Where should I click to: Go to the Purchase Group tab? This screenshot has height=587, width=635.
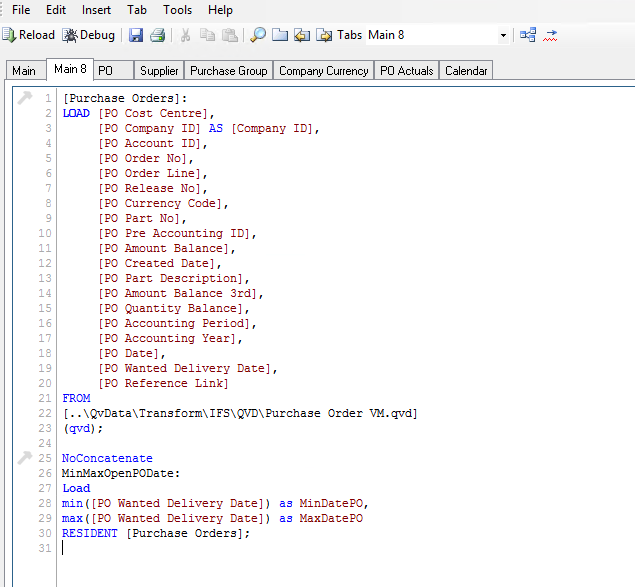tap(229, 71)
